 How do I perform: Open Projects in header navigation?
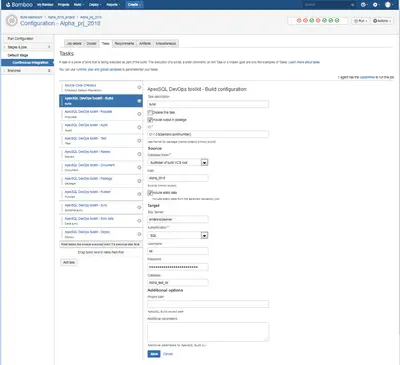pyautogui.click(x=63, y=5)
